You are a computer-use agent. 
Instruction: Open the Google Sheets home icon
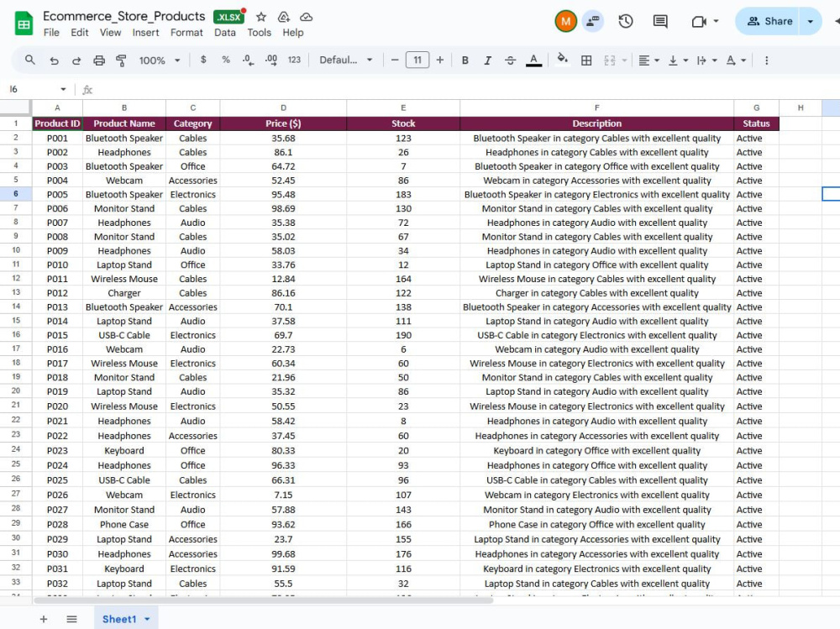point(24,24)
